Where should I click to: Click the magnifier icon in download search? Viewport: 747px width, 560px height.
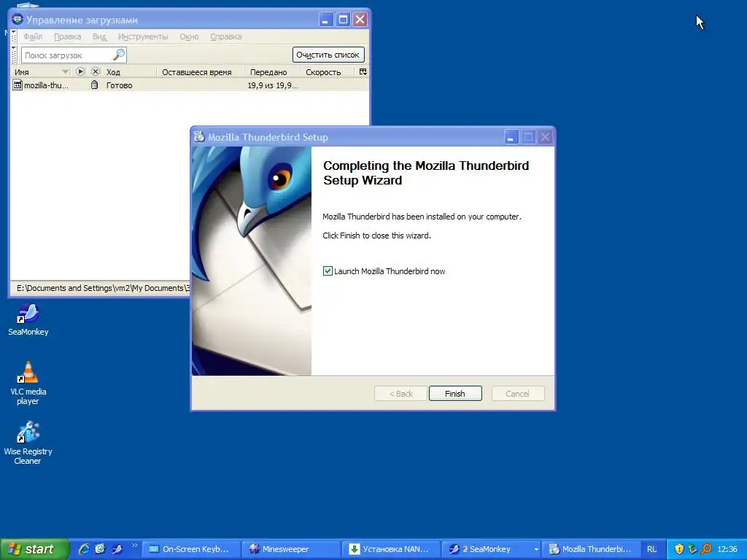click(119, 55)
